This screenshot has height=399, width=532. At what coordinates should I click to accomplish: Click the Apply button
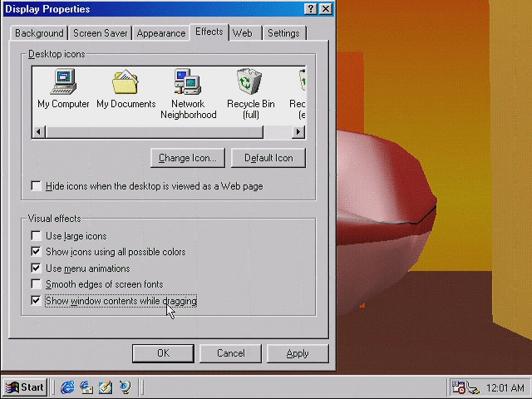[298, 353]
